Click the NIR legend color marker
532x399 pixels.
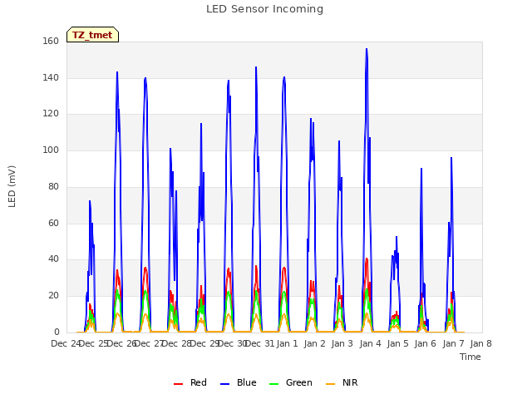click(x=330, y=384)
